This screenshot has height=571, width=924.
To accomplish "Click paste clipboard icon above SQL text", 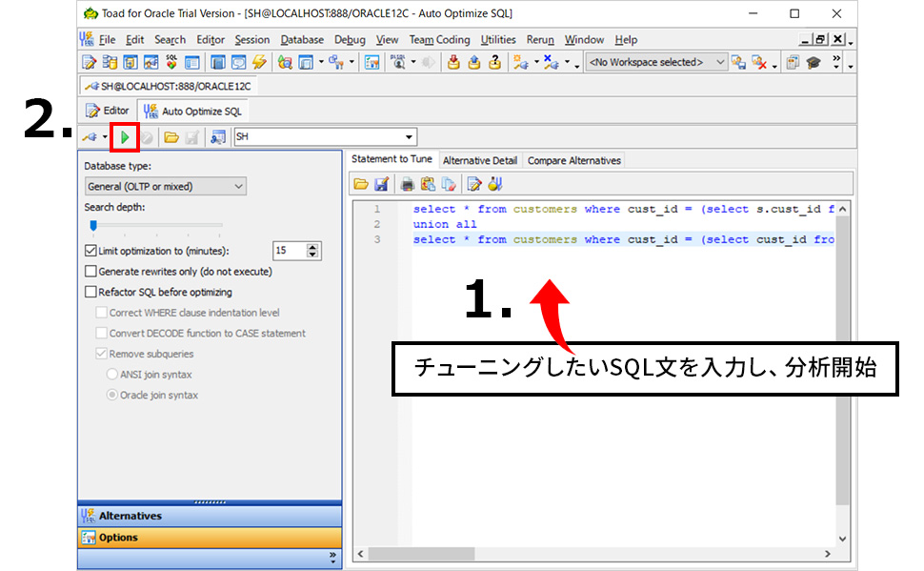I will [428, 184].
